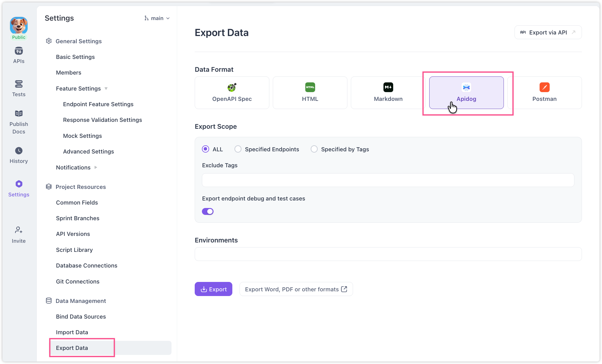This screenshot has width=602, height=364.
Task: Open Export Word, PDF or other formats link
Action: (x=296, y=289)
